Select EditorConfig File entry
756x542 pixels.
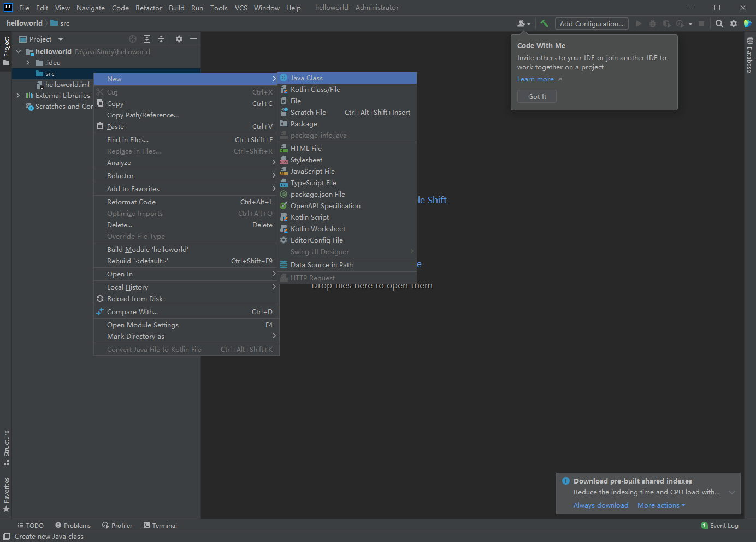pyautogui.click(x=347, y=240)
